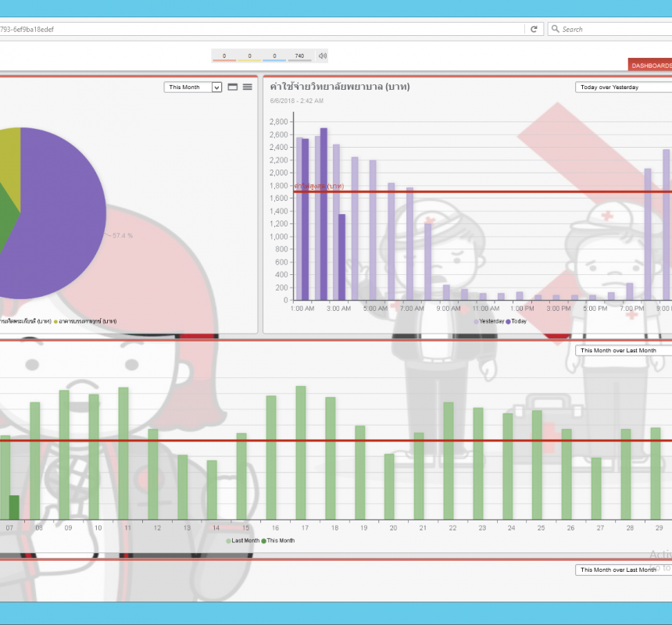Click the blue alarm counter indicator
This screenshot has width=672, height=625.
[274, 56]
